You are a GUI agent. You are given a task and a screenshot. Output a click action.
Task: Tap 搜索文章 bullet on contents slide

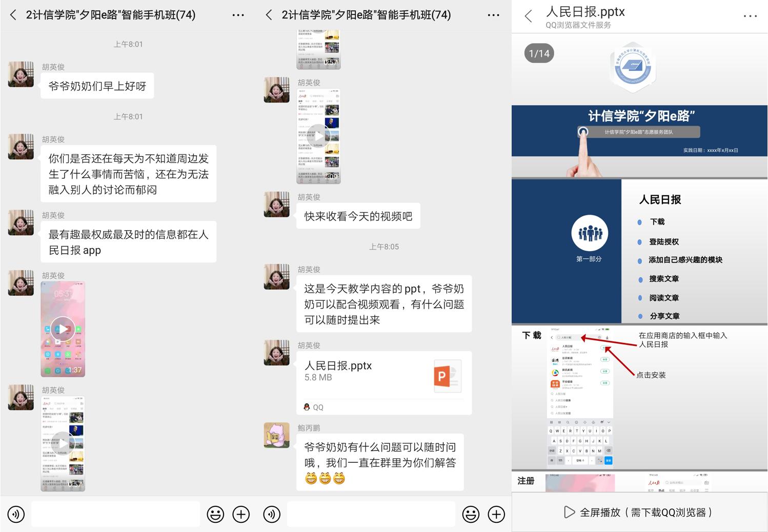pyautogui.click(x=664, y=279)
